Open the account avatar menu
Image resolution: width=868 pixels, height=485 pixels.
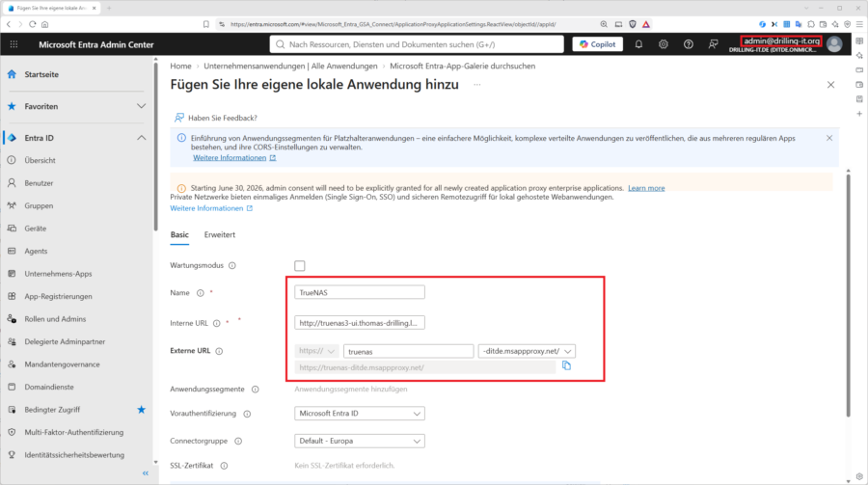click(834, 44)
